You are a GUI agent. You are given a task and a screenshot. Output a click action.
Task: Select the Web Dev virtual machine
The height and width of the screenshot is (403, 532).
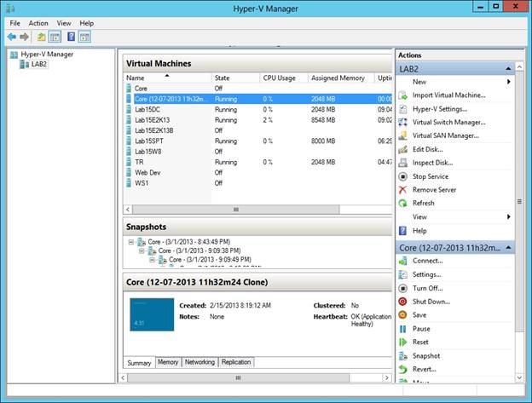[257, 172]
